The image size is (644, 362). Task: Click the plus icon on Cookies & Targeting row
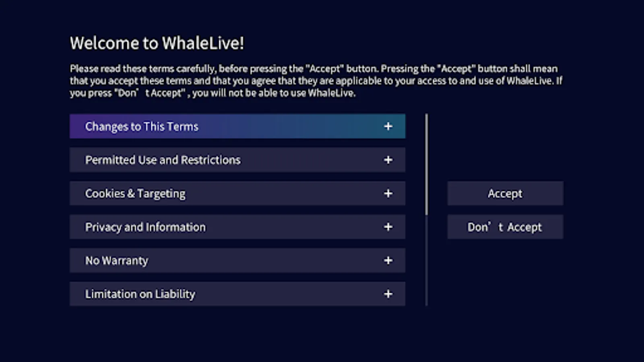coord(388,193)
